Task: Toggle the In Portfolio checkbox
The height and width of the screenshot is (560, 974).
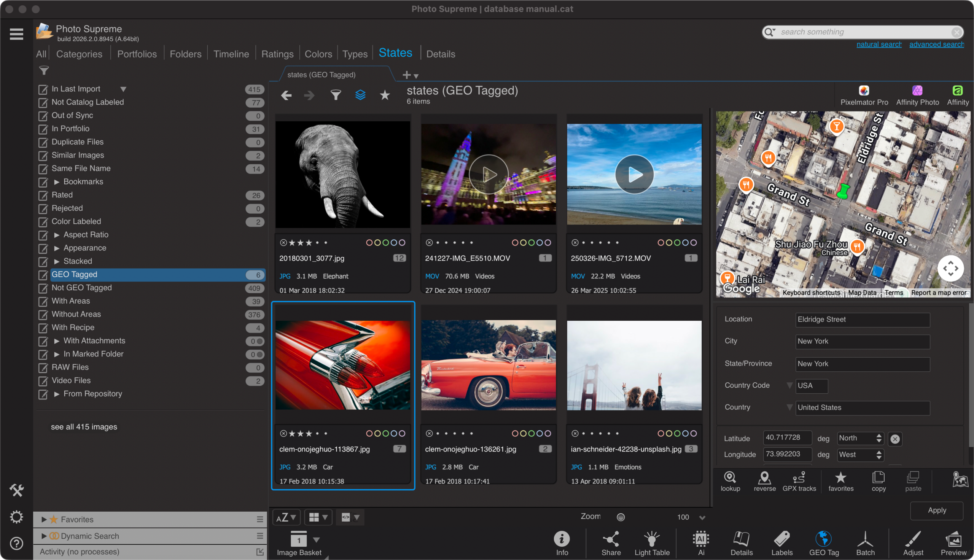Action: [43, 129]
